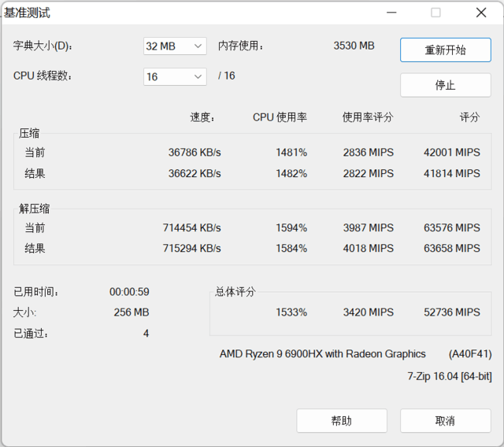This screenshot has width=504, height=447.
Task: Expand the CPU thread count dropdown
Action: pyautogui.click(x=174, y=76)
